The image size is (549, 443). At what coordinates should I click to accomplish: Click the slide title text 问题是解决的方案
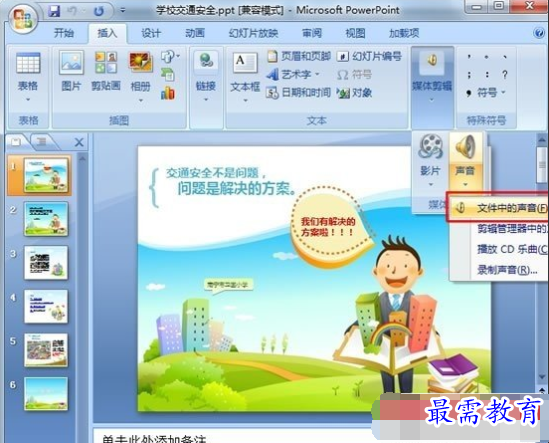[236, 189]
